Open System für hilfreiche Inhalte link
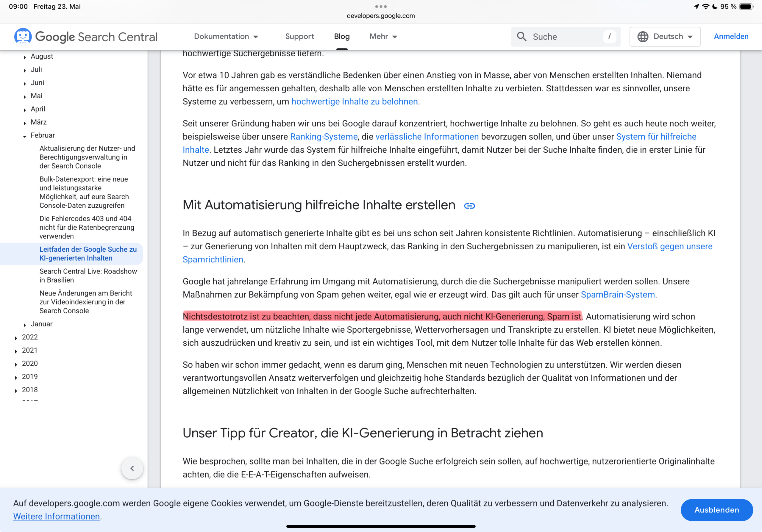Screen dimensions: 762x532 [x=656, y=137]
